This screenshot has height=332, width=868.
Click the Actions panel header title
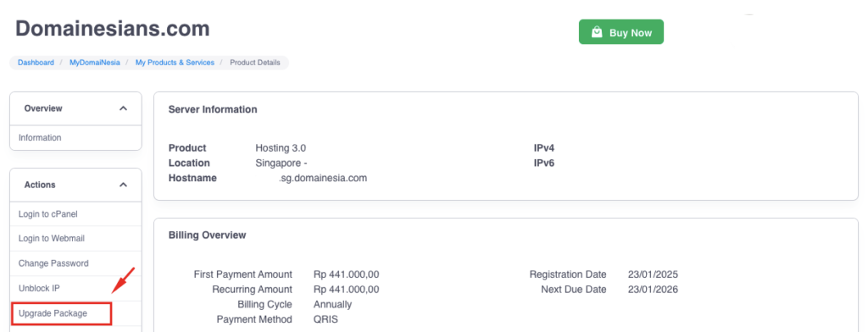coord(40,185)
